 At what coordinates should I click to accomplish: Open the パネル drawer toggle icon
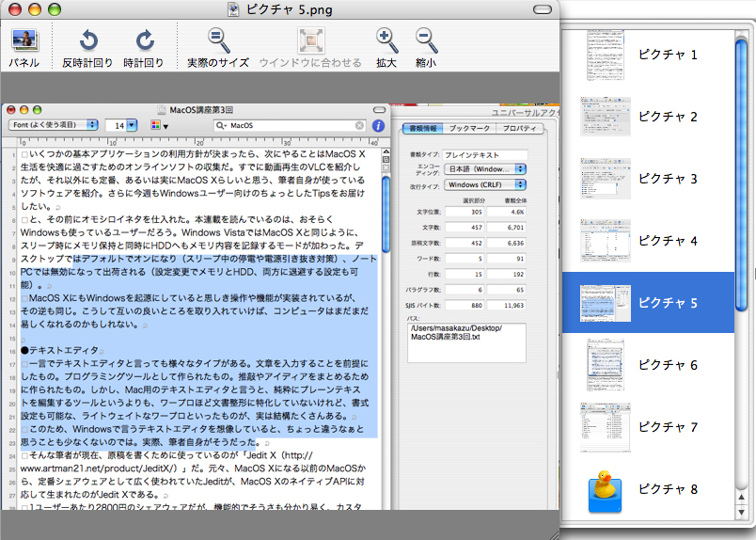tap(24, 41)
